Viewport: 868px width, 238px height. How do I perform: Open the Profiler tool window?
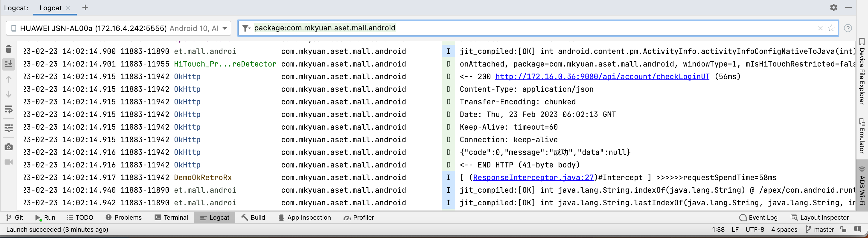pos(358,217)
